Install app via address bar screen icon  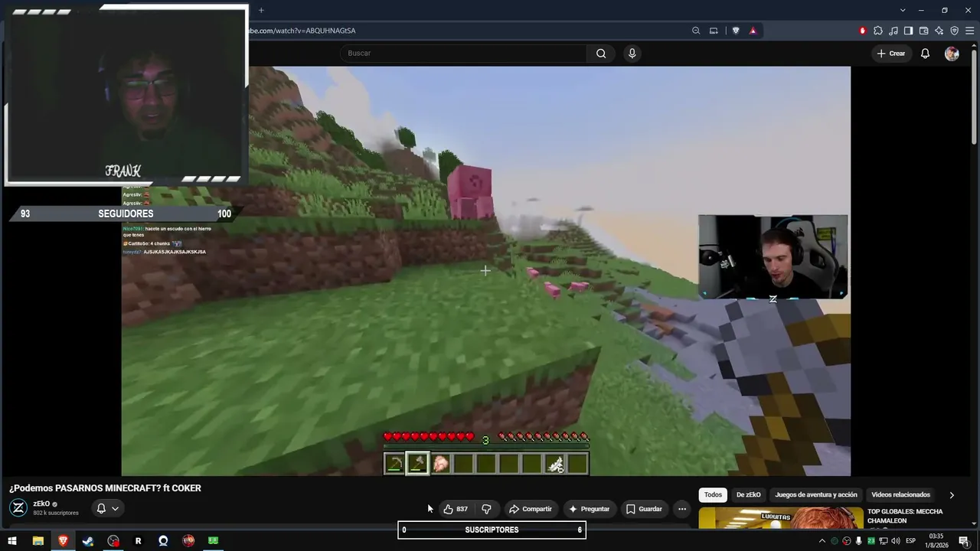(x=714, y=31)
